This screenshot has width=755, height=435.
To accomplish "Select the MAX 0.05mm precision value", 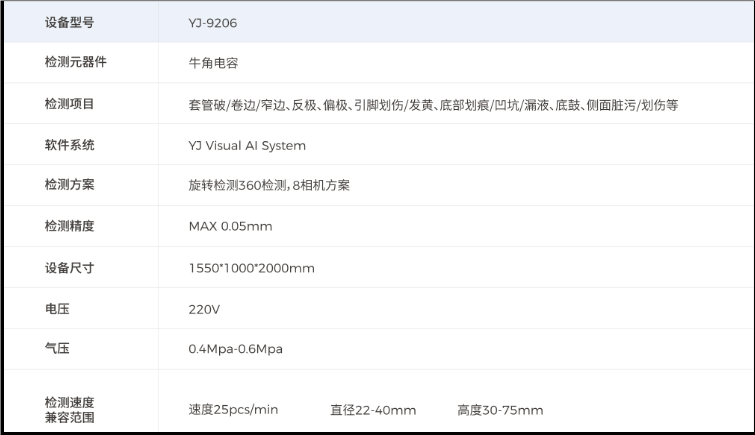I will [x=230, y=226].
